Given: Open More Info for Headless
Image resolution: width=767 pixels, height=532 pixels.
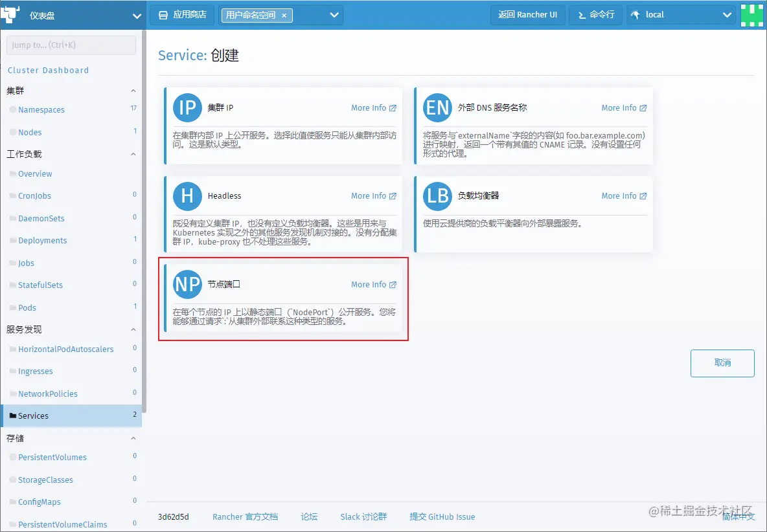Looking at the screenshot, I should pyautogui.click(x=374, y=196).
